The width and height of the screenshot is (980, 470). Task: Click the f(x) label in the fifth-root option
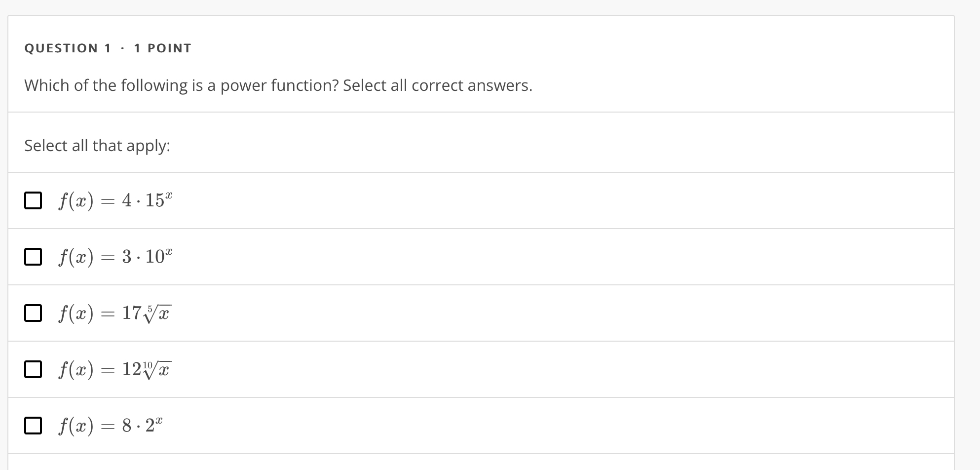click(76, 313)
